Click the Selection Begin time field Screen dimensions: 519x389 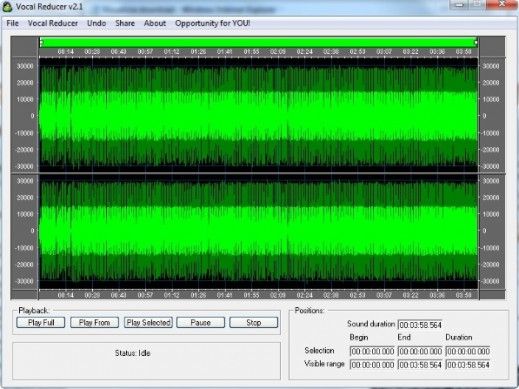372,351
